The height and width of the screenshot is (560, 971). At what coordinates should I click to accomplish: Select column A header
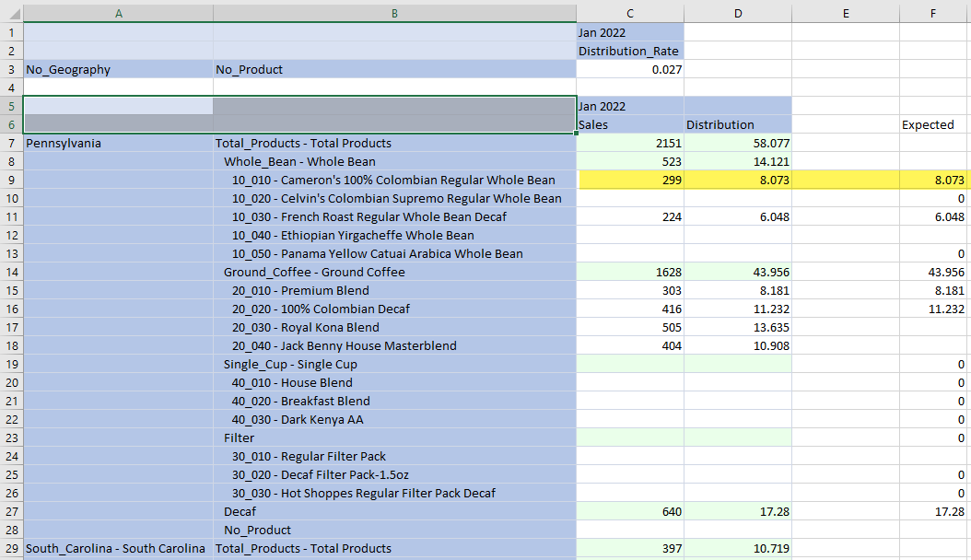coord(118,14)
